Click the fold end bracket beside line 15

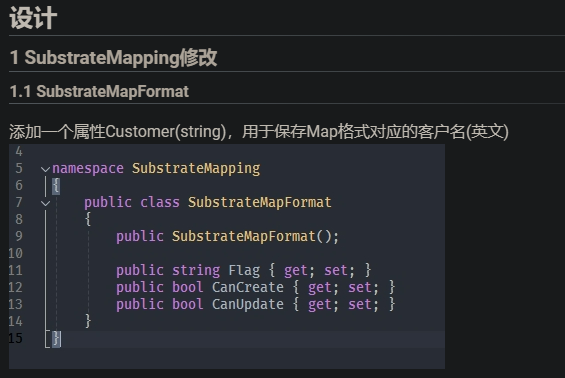pyautogui.click(x=47, y=339)
